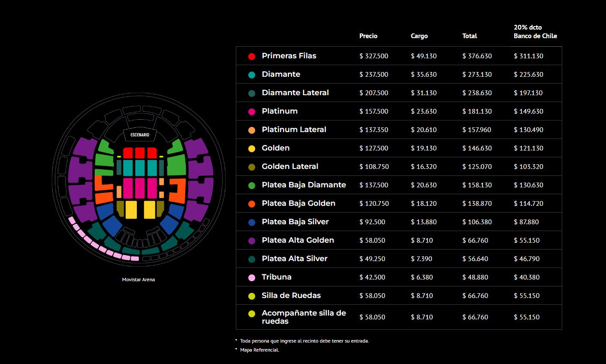Image resolution: width=606 pixels, height=364 pixels.
Task: Select the pink Tribuna legend dot
Action: tap(252, 277)
